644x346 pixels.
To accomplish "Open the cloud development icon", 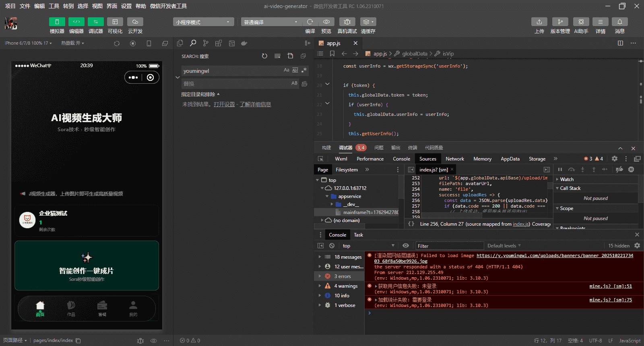I will coord(135,22).
